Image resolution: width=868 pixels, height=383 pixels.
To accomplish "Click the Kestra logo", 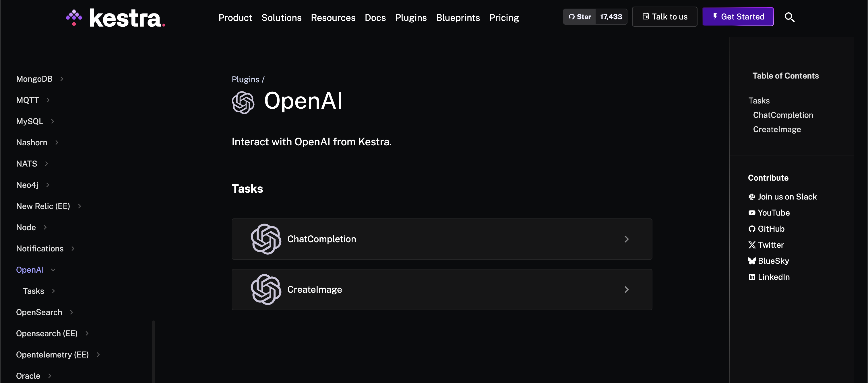I will 115,17.
